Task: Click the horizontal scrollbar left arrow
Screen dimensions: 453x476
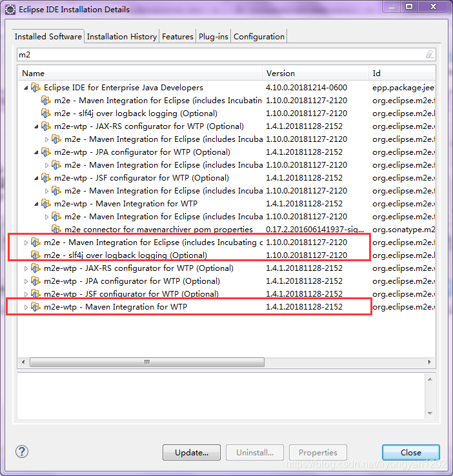Action: (23, 362)
